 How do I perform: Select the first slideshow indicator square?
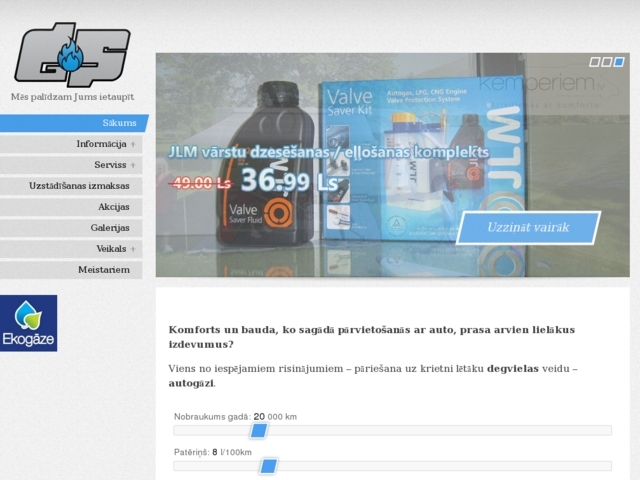594,62
